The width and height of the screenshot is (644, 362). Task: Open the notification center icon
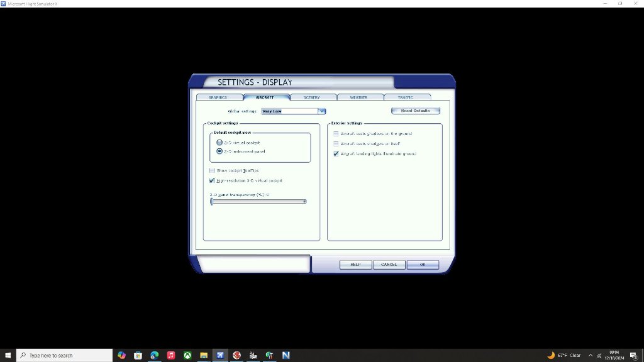(x=633, y=355)
